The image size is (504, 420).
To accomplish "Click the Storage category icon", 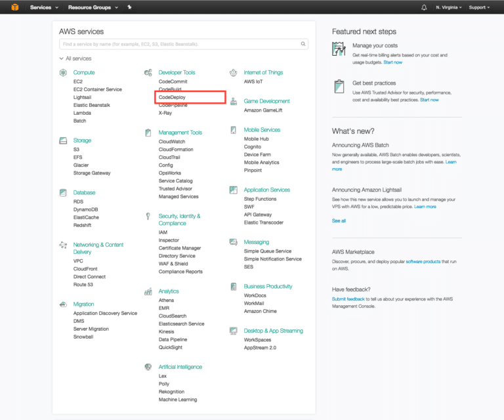I will (x=63, y=140).
